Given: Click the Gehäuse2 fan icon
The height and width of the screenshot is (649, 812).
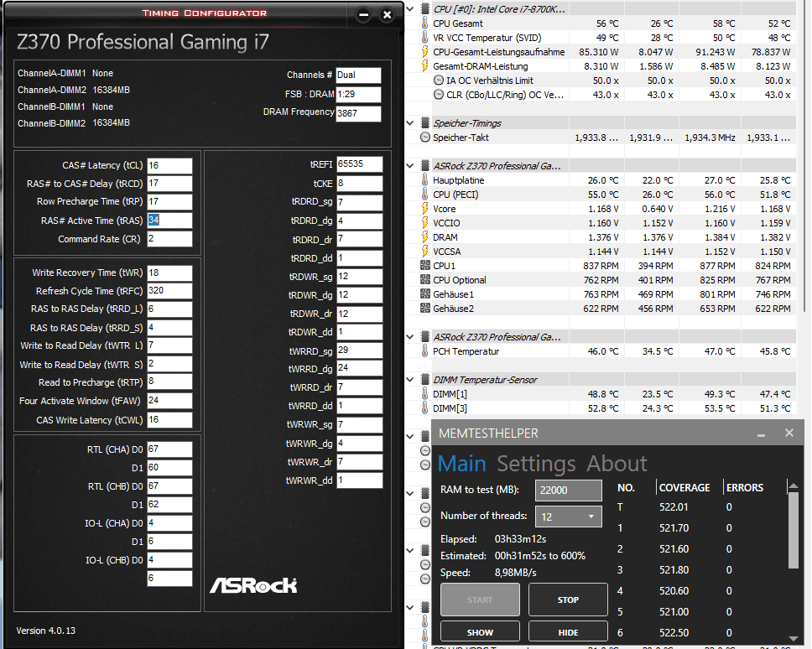Looking at the screenshot, I should [425, 309].
